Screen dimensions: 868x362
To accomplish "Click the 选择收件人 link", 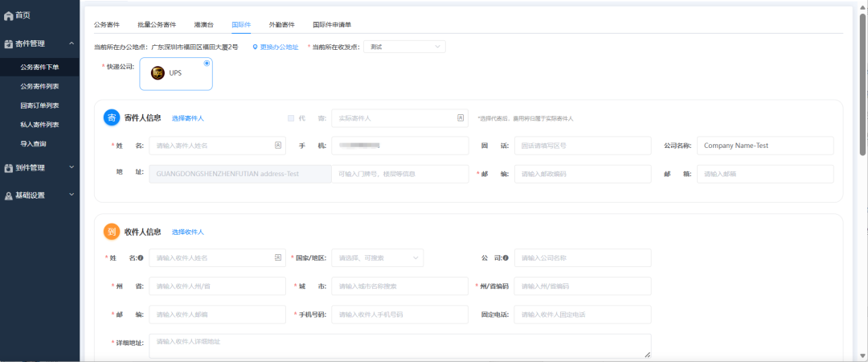I will (187, 232).
